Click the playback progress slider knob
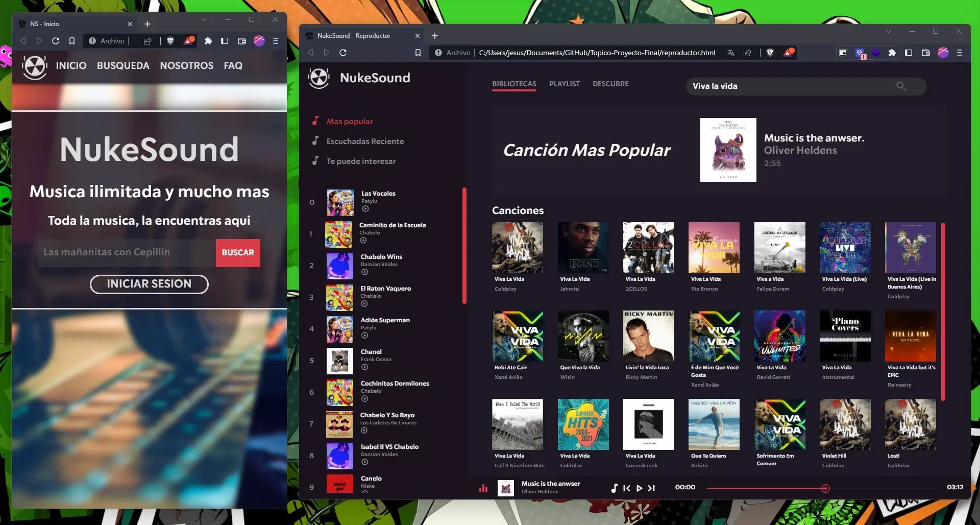The width and height of the screenshot is (980, 525). click(825, 488)
